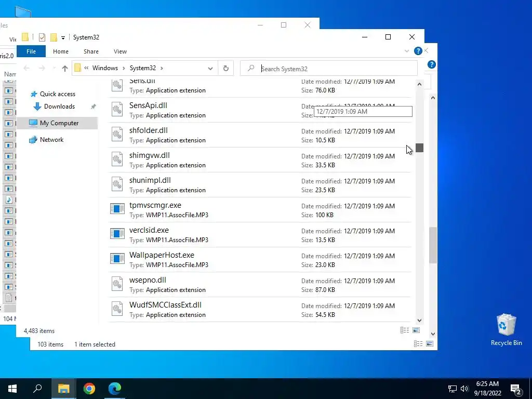This screenshot has height=399, width=532.
Task: Open the Windows Start menu
Action: tap(12, 389)
